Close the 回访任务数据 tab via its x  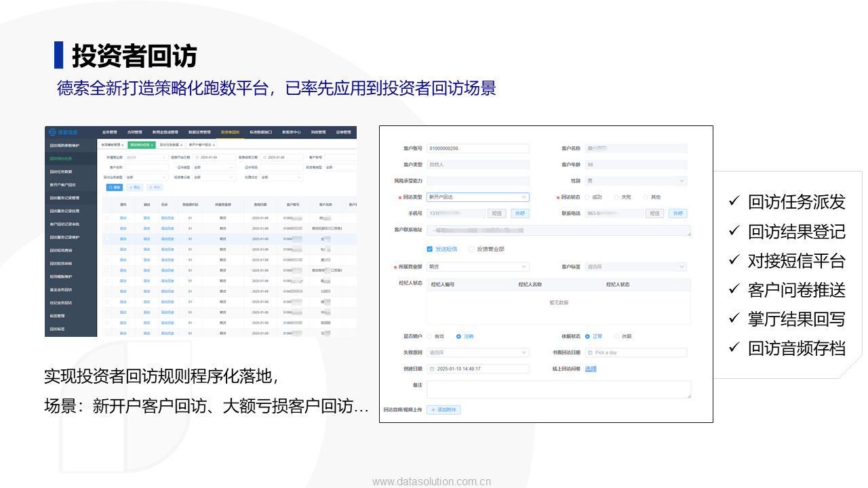pyautogui.click(x=181, y=145)
